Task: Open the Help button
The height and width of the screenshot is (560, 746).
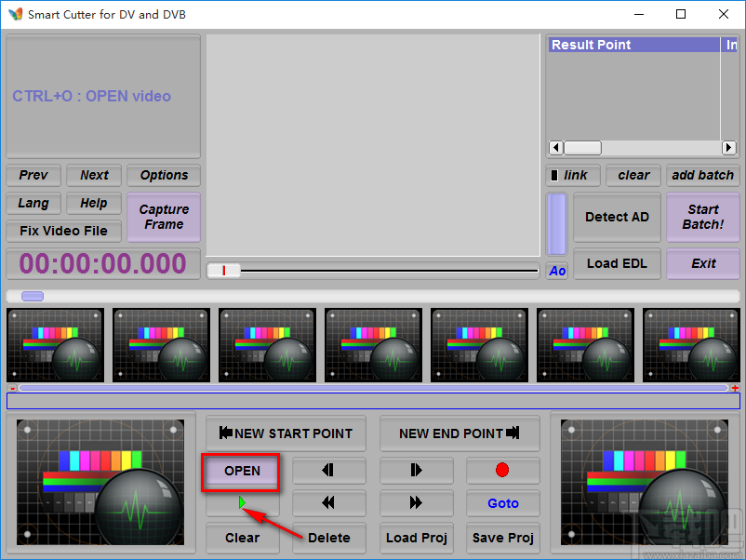Action: click(x=94, y=203)
